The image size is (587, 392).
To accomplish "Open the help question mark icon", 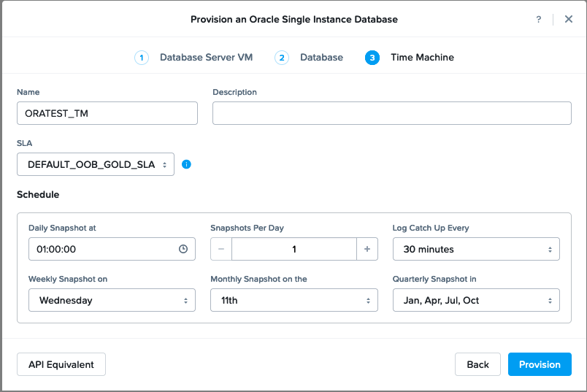I will pyautogui.click(x=538, y=20).
